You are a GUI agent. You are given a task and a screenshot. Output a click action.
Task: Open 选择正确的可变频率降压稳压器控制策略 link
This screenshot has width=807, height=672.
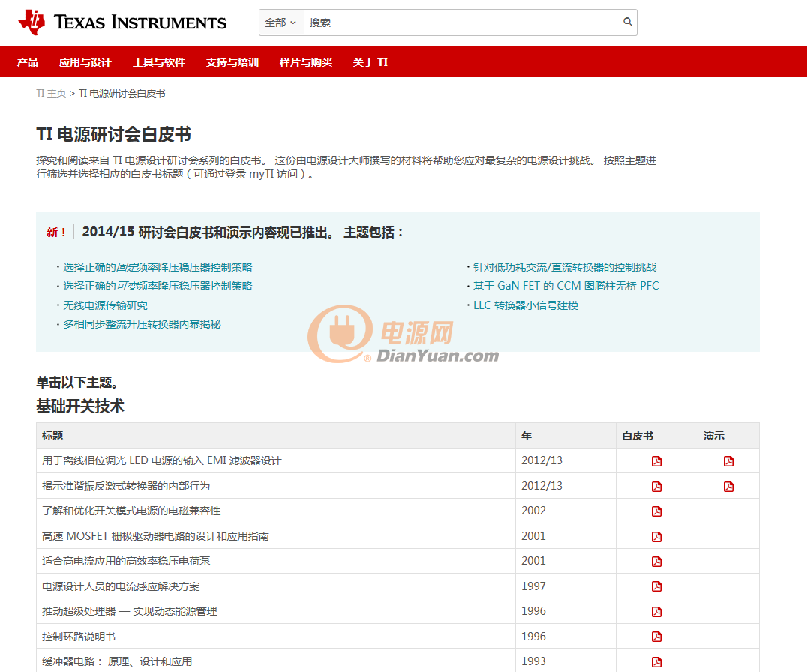point(158,286)
